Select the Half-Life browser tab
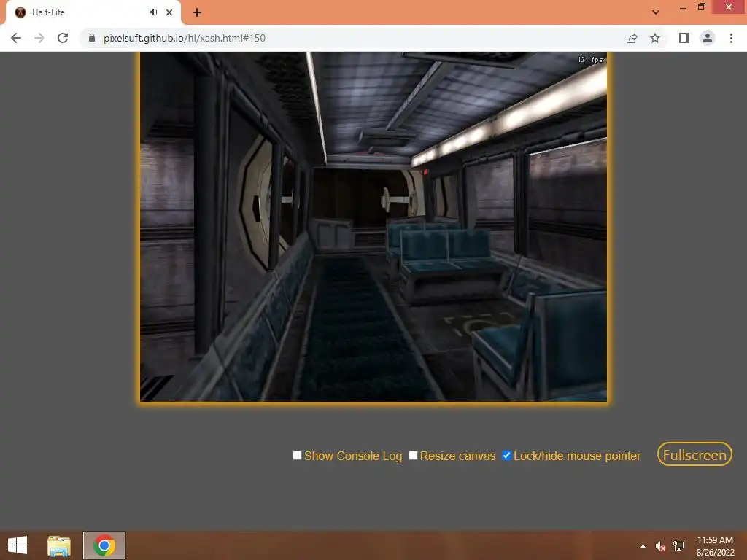747x560 pixels. click(93, 12)
